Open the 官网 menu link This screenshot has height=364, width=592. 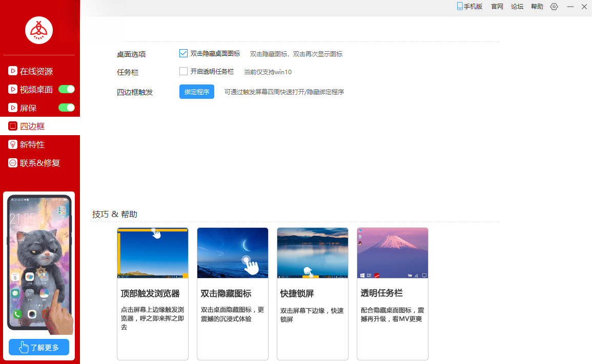[497, 7]
